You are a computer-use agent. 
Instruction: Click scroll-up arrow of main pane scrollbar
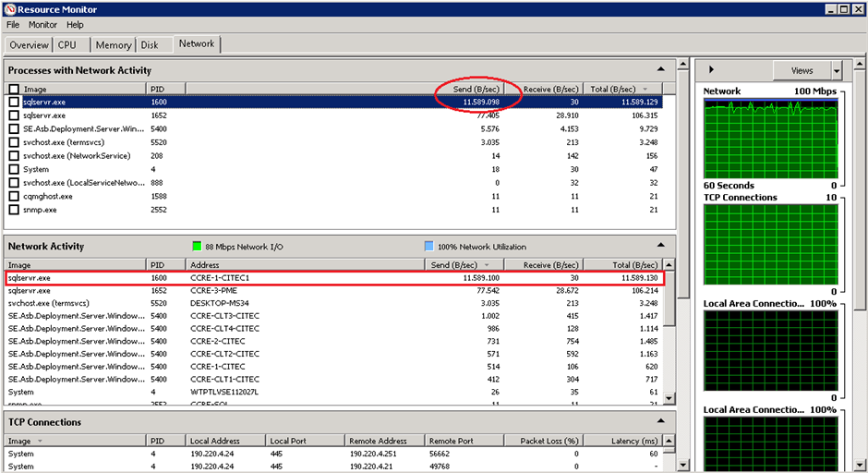(683, 64)
